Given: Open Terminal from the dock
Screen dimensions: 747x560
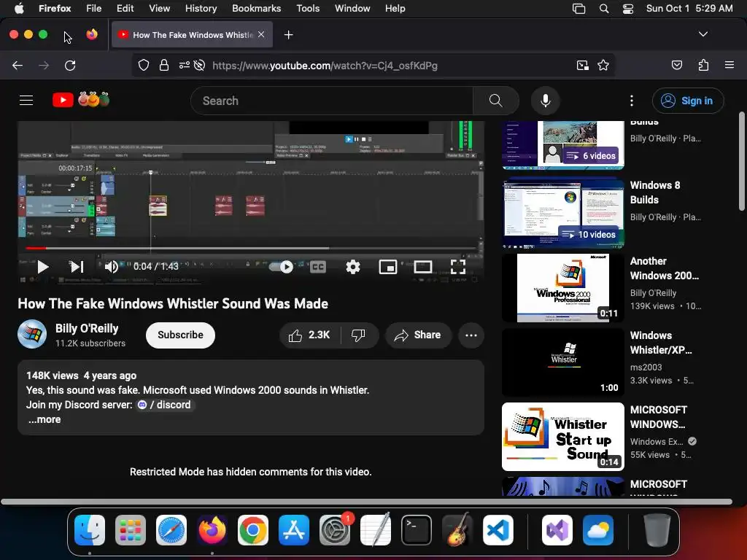Looking at the screenshot, I should [x=417, y=530].
